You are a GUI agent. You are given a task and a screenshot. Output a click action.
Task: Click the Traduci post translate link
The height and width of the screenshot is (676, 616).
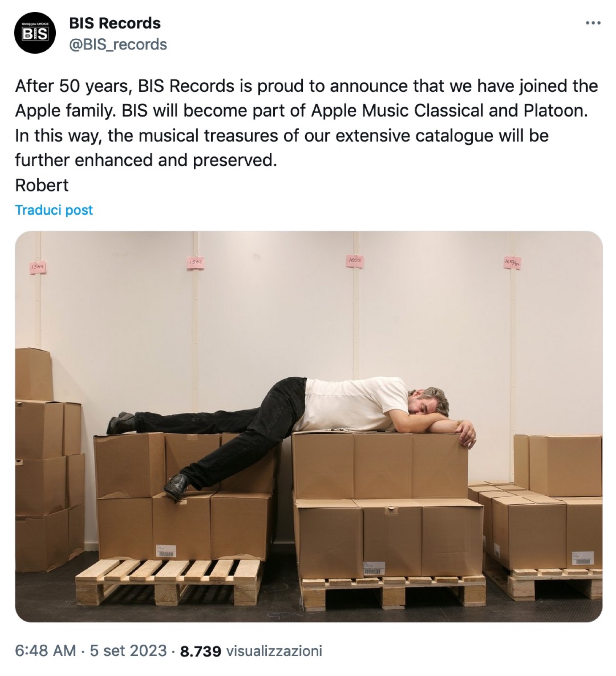[54, 210]
